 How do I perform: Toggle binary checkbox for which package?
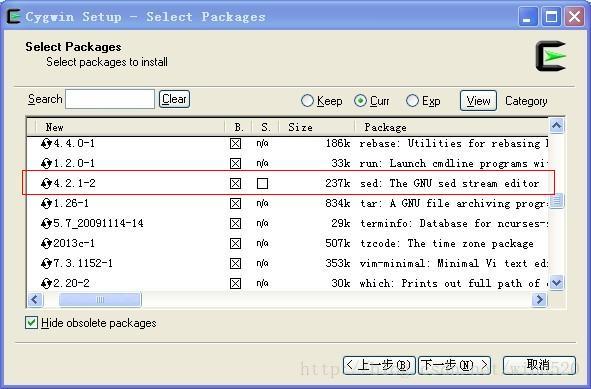(236, 283)
